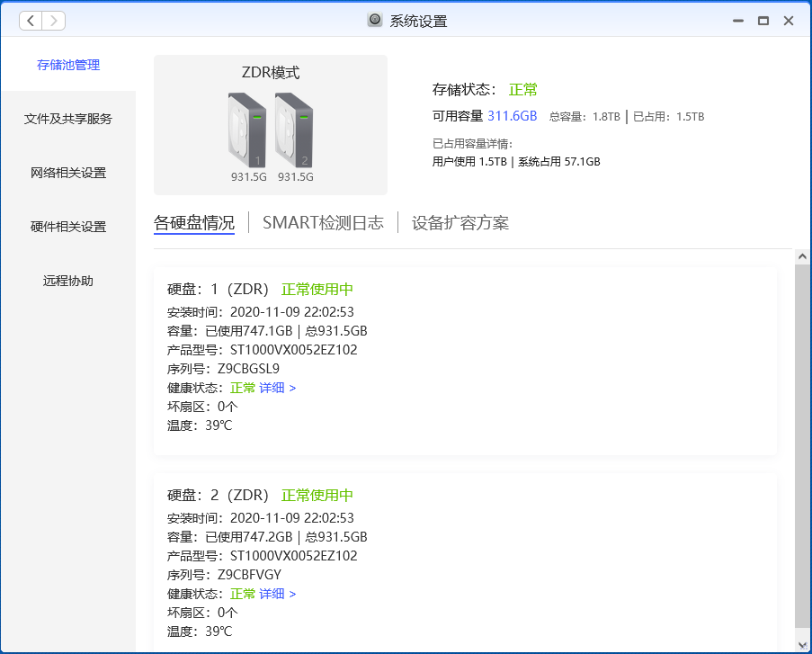The width and height of the screenshot is (812, 654).
Task: Open 远程协助 in the sidebar
Action: pyautogui.click(x=68, y=281)
